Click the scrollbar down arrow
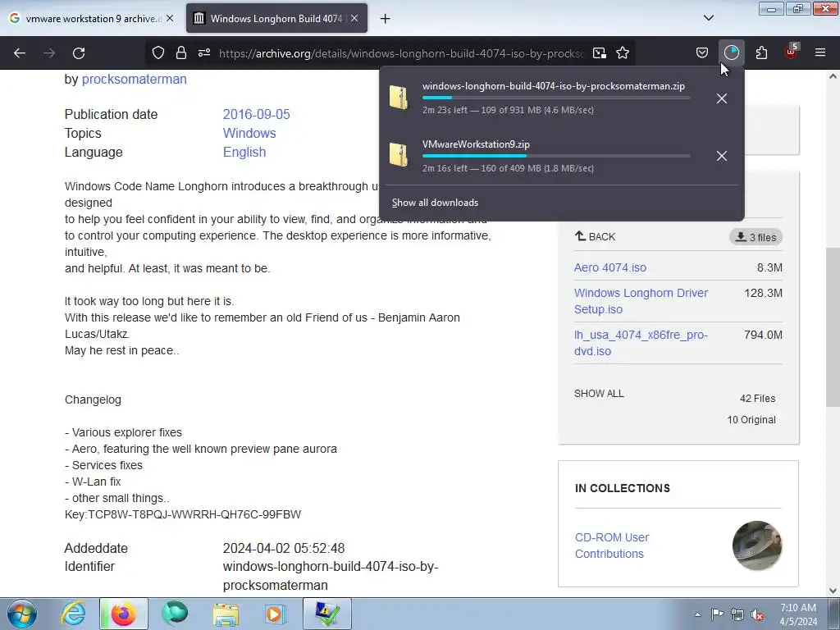840x630 pixels. click(833, 591)
